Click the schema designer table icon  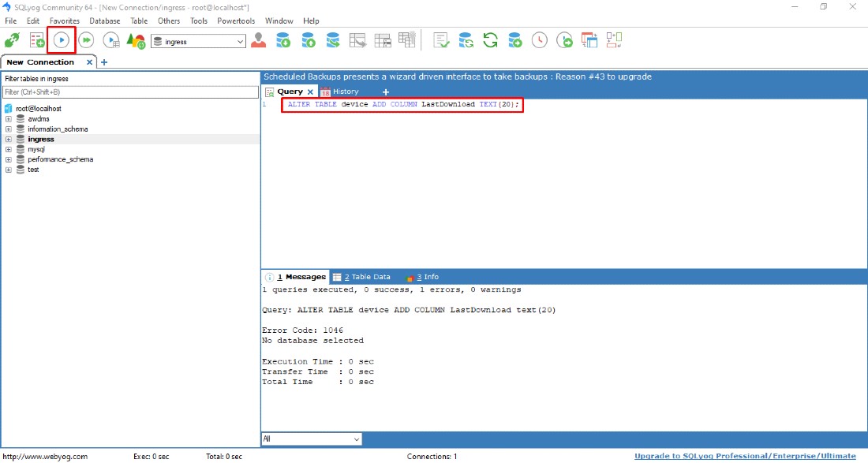click(383, 40)
